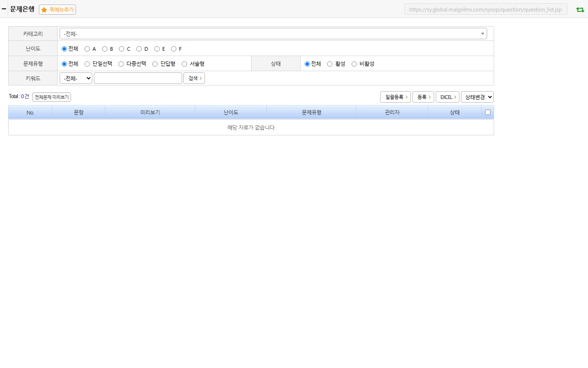The image size is (588, 368).
Task: Click the 검색 search button
Action: (x=194, y=78)
